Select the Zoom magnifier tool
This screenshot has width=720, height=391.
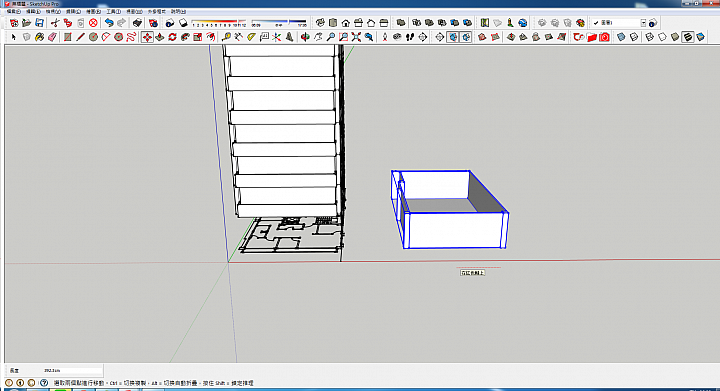(x=331, y=37)
